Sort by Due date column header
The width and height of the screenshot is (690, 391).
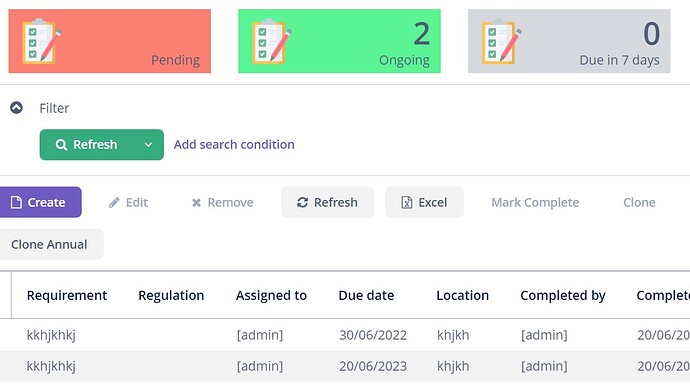(366, 296)
